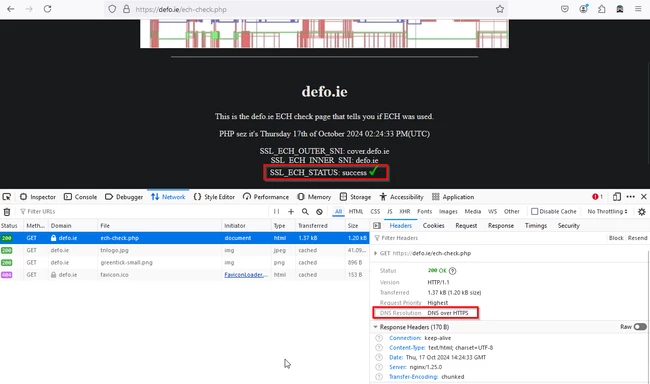Add a new request with the plus icon
The width and height of the screenshot is (650, 384).
[291, 211]
